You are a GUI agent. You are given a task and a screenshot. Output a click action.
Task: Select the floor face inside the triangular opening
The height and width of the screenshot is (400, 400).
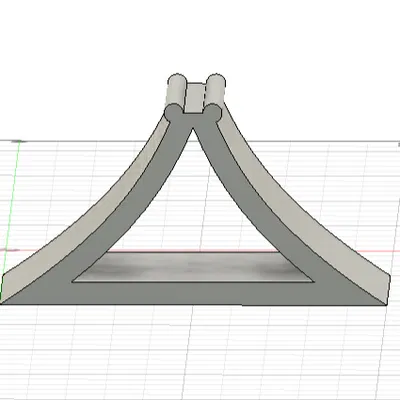[193, 267]
